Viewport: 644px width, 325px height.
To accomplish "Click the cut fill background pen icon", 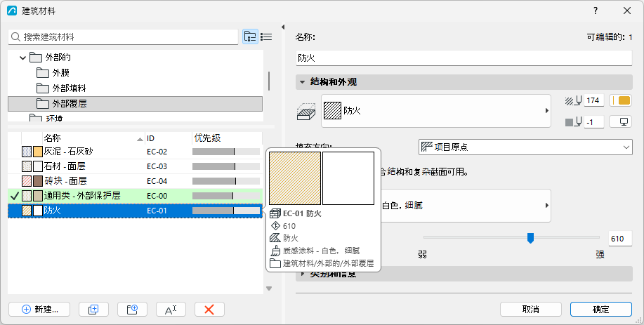I will [x=574, y=122].
